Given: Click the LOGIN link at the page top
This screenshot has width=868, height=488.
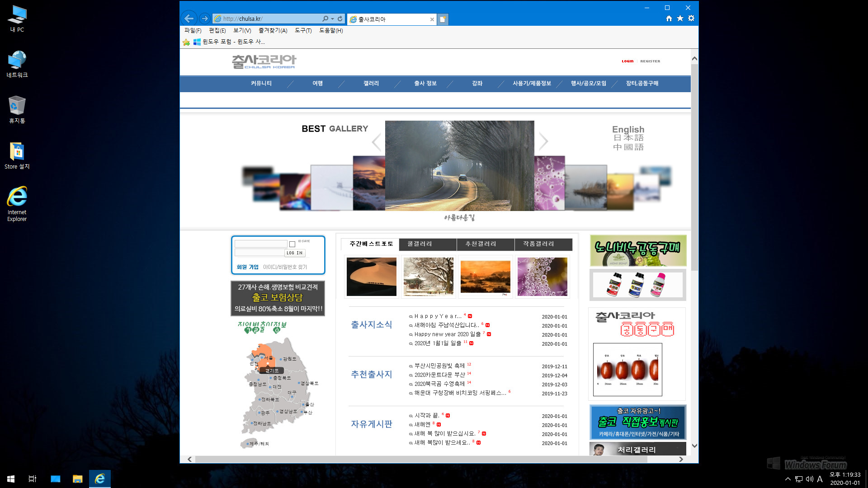Looking at the screenshot, I should click(x=627, y=61).
